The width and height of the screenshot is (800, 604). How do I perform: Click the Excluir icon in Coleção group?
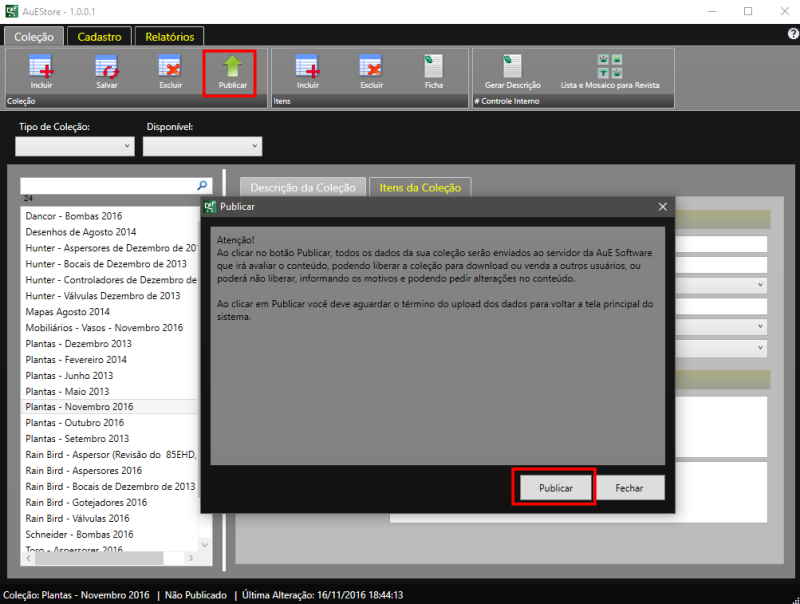[x=170, y=68]
